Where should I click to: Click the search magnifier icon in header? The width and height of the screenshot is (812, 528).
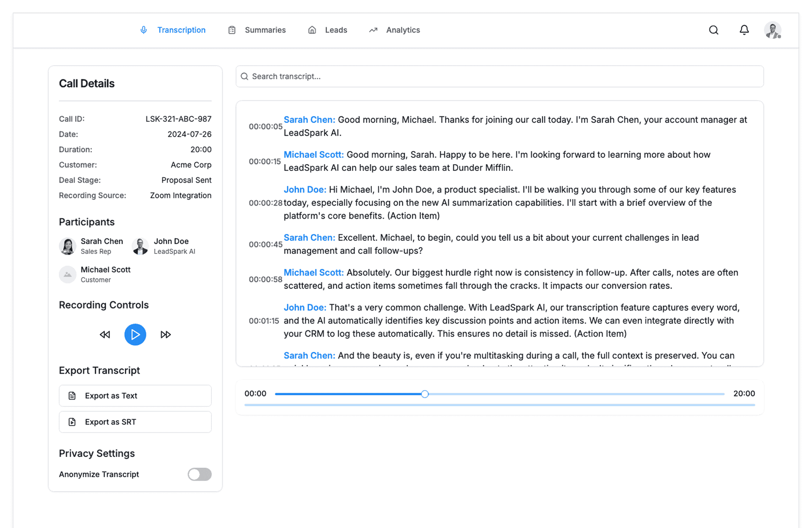point(713,30)
